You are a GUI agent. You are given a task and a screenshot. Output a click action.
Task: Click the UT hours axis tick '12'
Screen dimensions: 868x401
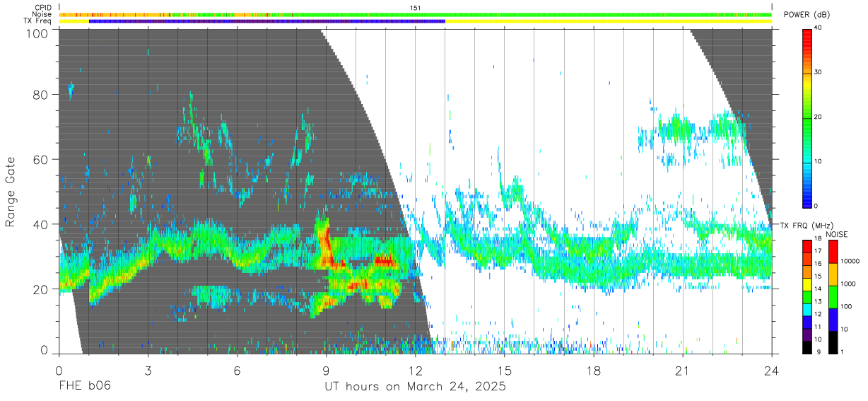pyautogui.click(x=416, y=371)
